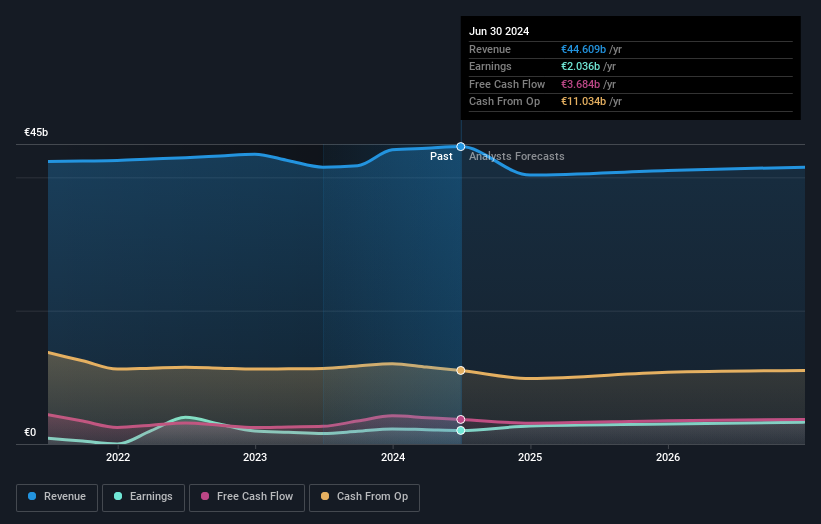Select the Free Cash Flow data point marker
This screenshot has height=524, width=821.
[461, 419]
